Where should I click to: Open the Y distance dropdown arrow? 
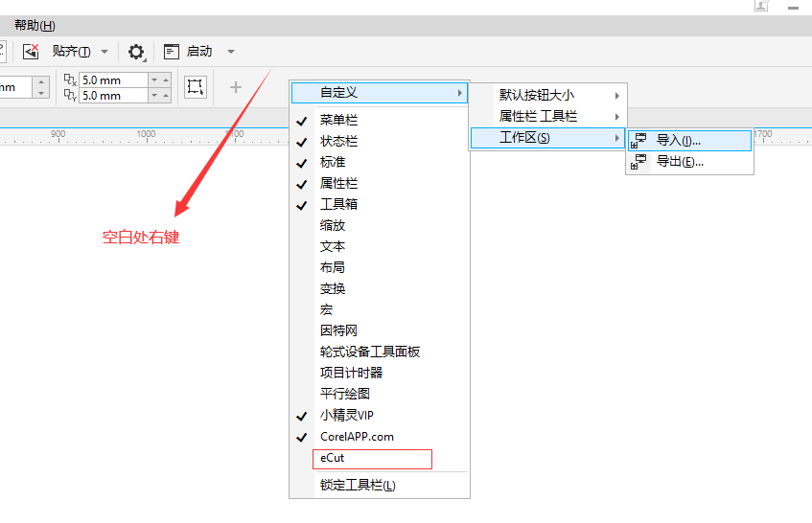click(x=154, y=96)
